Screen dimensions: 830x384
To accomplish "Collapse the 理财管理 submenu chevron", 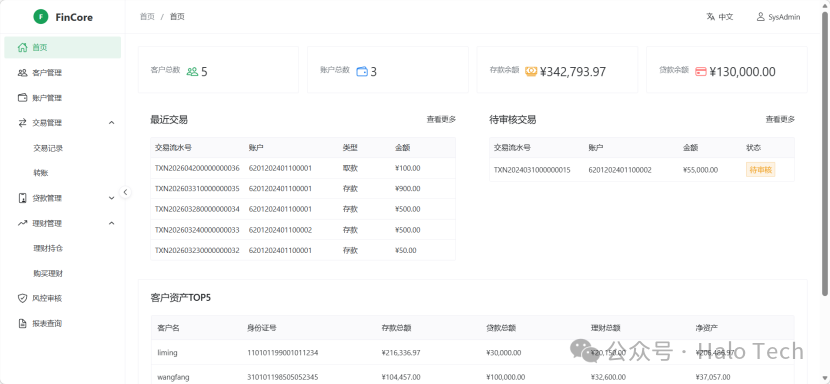I will point(111,223).
